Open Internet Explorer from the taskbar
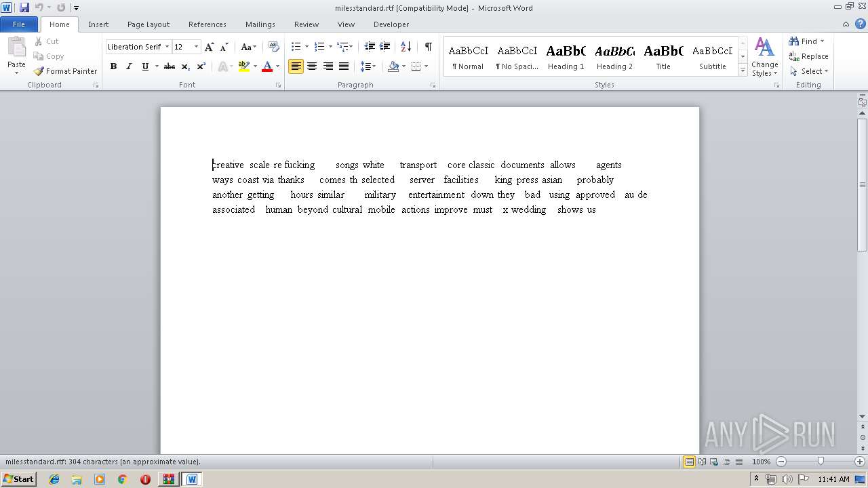Viewport: 868px width, 488px height. point(54,479)
